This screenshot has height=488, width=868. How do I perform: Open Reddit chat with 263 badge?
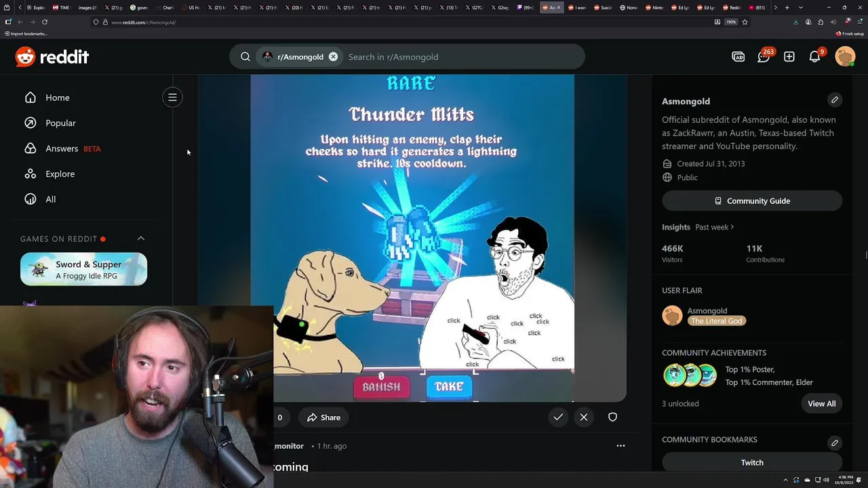coord(764,56)
